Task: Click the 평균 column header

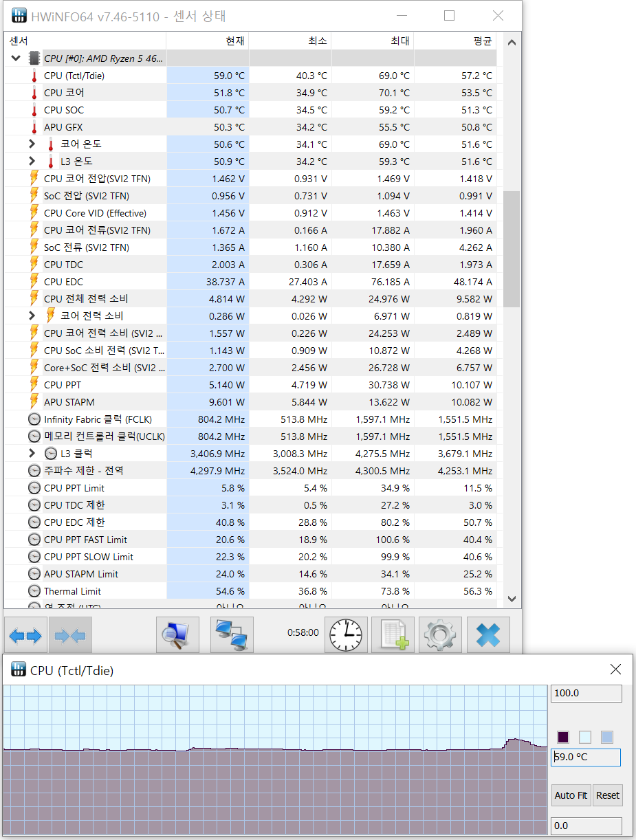Action: (455, 41)
